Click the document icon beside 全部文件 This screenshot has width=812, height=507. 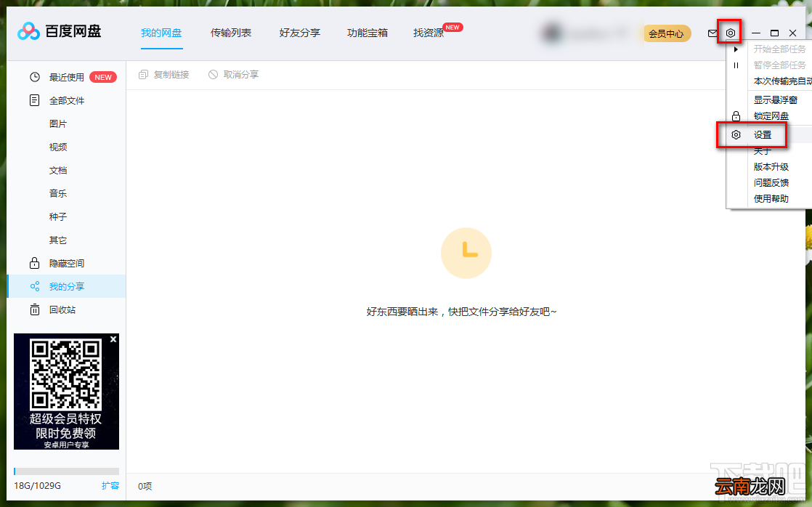[x=34, y=100]
